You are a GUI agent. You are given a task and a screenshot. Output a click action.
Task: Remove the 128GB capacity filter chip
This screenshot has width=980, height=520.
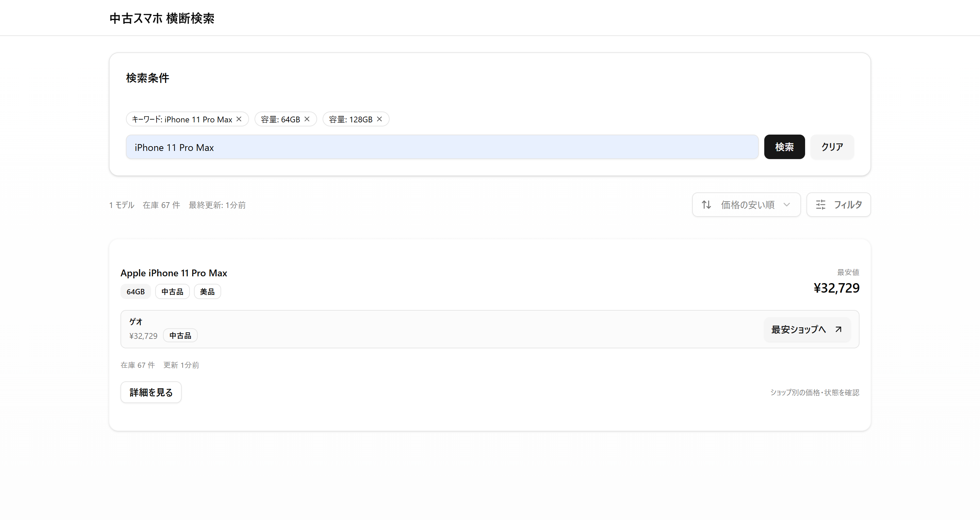click(379, 119)
